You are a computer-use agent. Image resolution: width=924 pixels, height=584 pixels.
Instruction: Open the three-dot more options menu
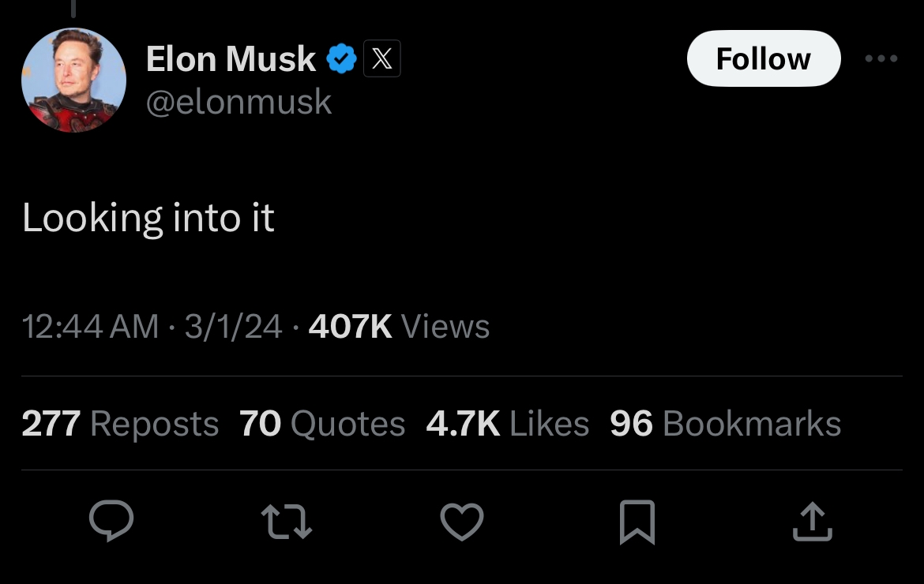(881, 59)
